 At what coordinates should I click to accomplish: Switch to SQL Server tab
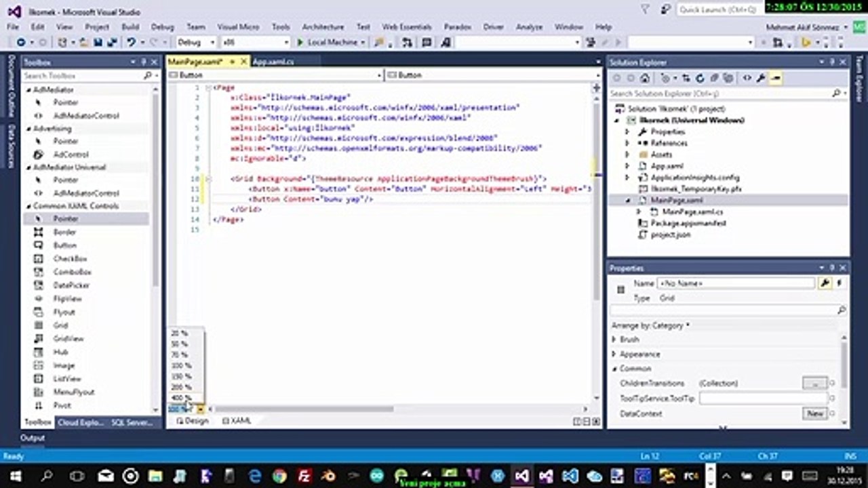tap(132, 422)
